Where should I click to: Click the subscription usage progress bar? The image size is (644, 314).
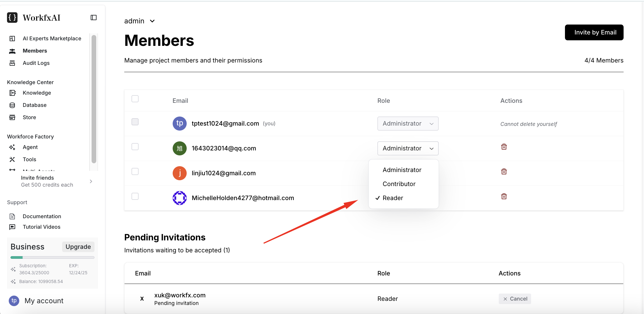click(52, 257)
